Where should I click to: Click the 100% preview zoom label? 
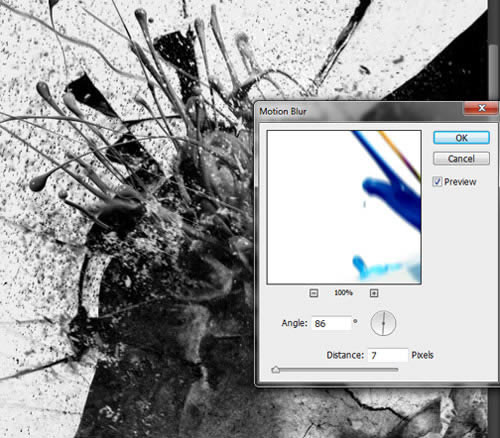click(x=343, y=293)
